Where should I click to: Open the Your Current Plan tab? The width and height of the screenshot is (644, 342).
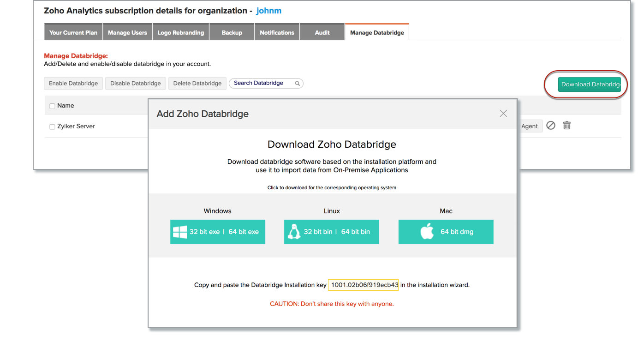point(73,32)
